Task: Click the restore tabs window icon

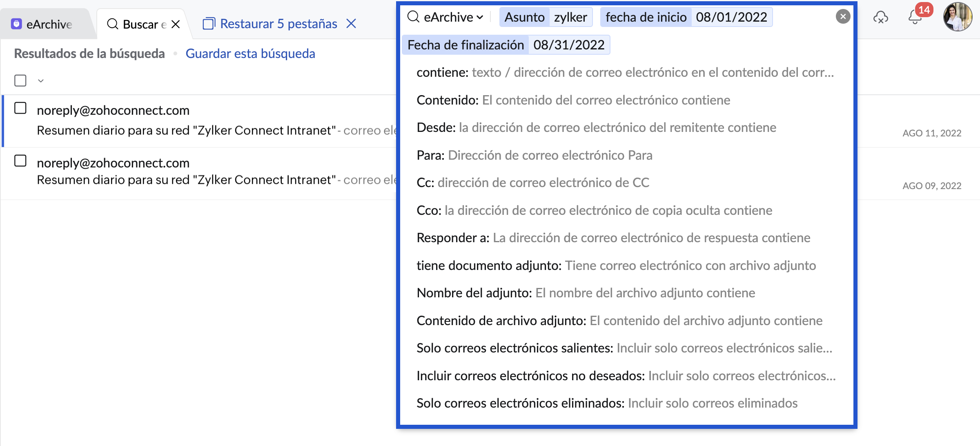Action: 209,24
